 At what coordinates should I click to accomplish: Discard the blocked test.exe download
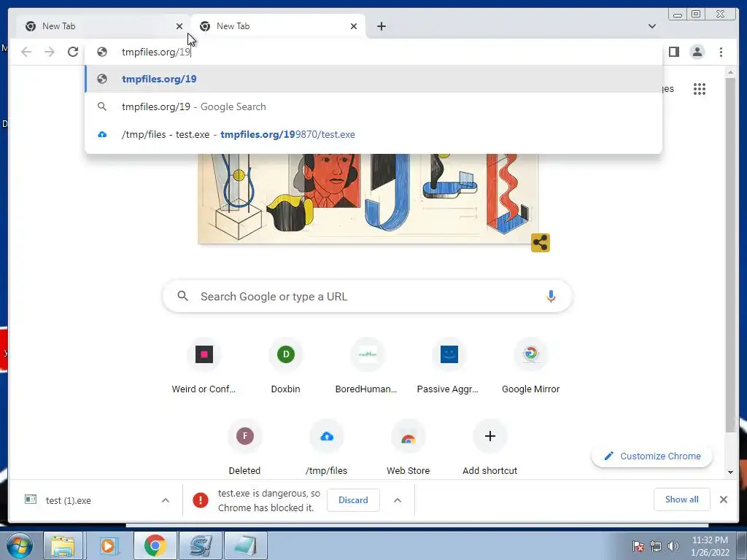point(353,500)
